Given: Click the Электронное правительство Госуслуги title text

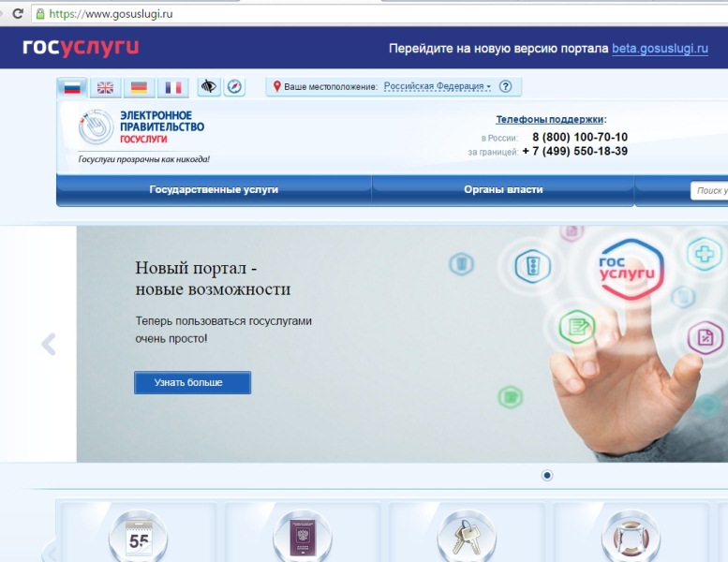Looking at the screenshot, I should click(162, 126).
